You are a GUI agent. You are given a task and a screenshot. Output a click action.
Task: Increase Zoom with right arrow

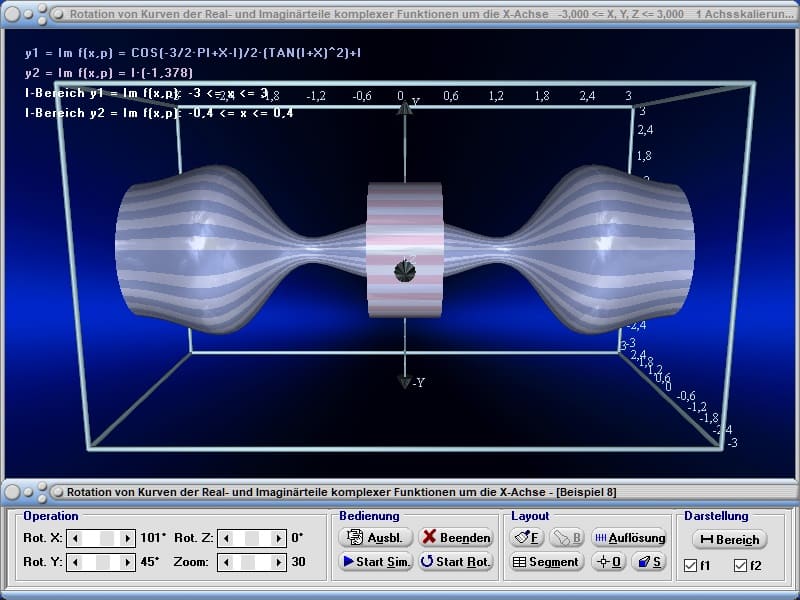(x=278, y=562)
